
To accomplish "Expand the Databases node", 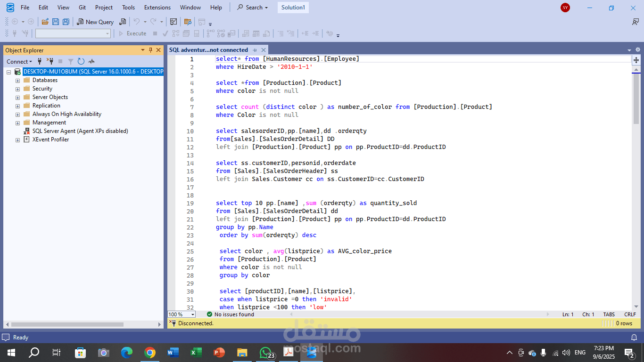I will pyautogui.click(x=17, y=80).
